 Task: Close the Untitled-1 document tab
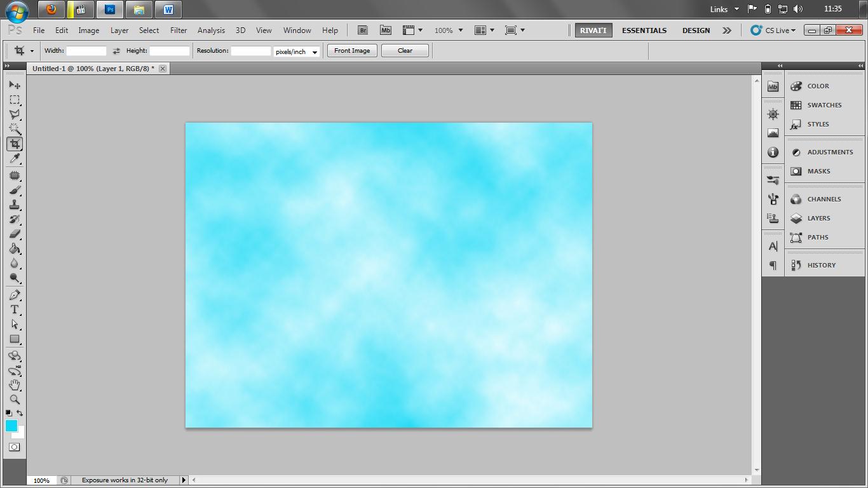click(163, 69)
